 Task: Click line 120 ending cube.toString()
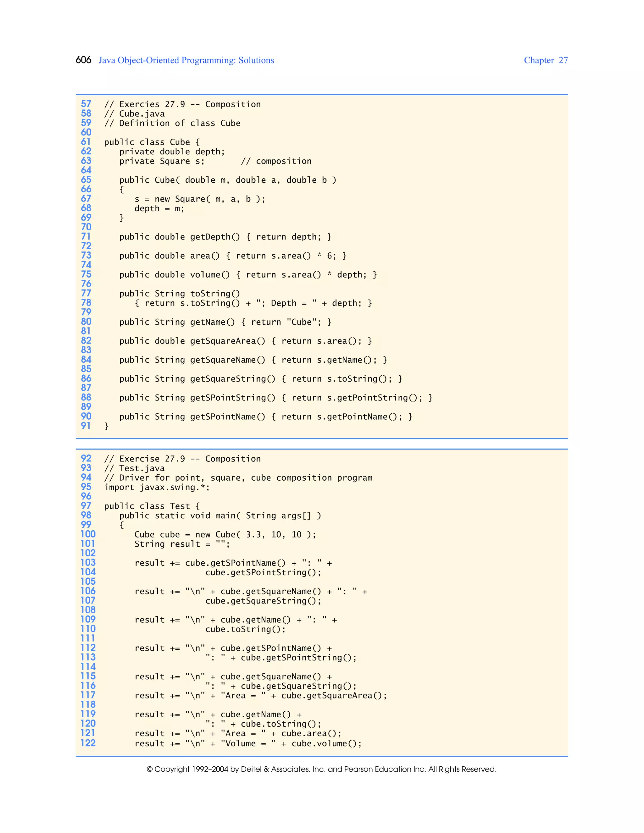click(263, 724)
